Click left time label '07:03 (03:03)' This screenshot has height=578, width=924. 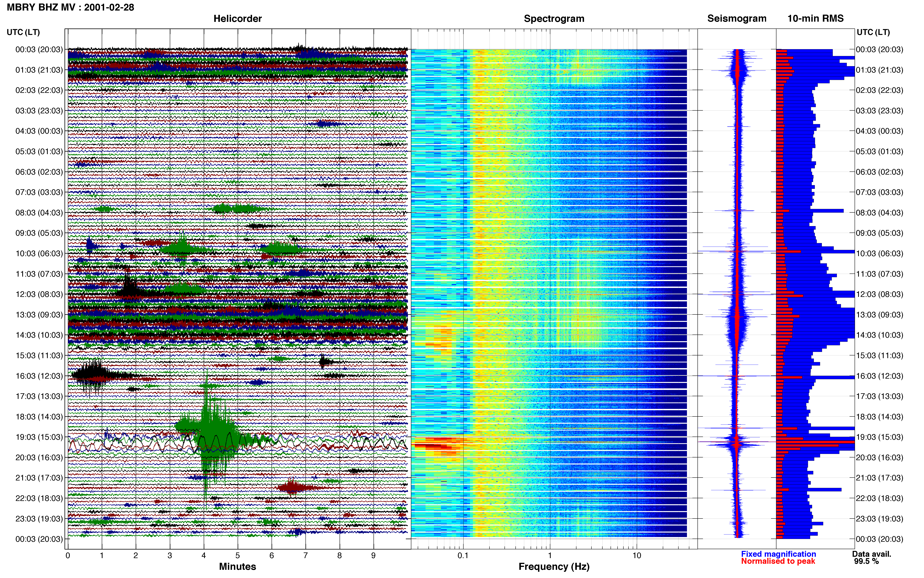click(39, 192)
